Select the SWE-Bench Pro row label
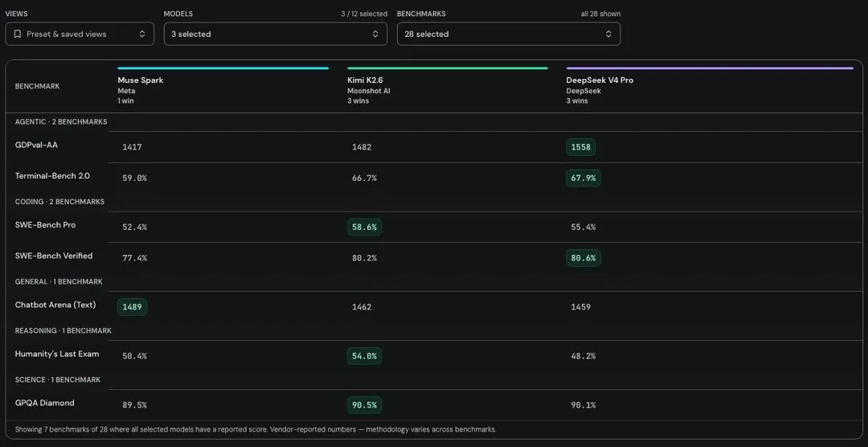The image size is (868, 447). pyautogui.click(x=45, y=225)
